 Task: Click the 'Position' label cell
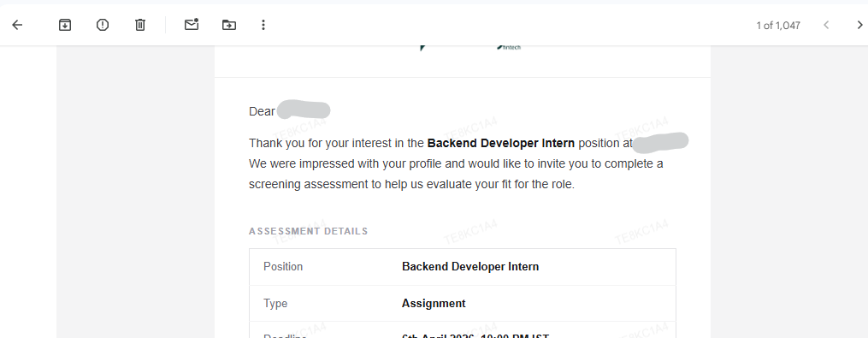tap(283, 266)
